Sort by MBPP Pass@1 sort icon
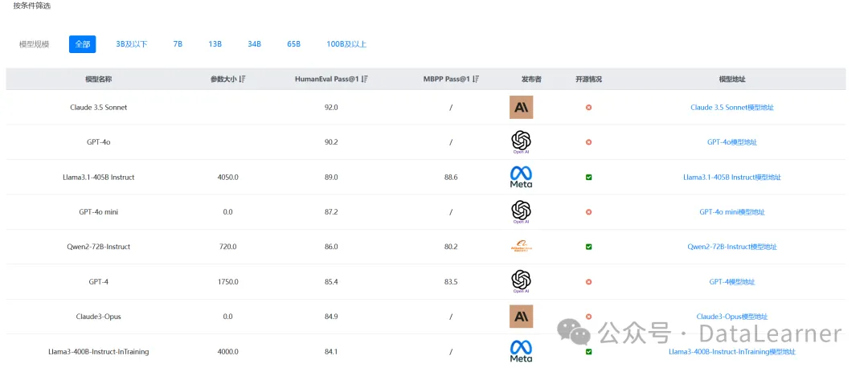The image size is (868, 368). pos(476,79)
